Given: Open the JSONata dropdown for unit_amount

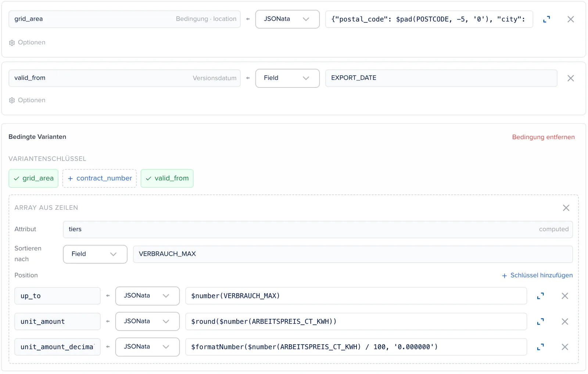Looking at the screenshot, I should (147, 321).
